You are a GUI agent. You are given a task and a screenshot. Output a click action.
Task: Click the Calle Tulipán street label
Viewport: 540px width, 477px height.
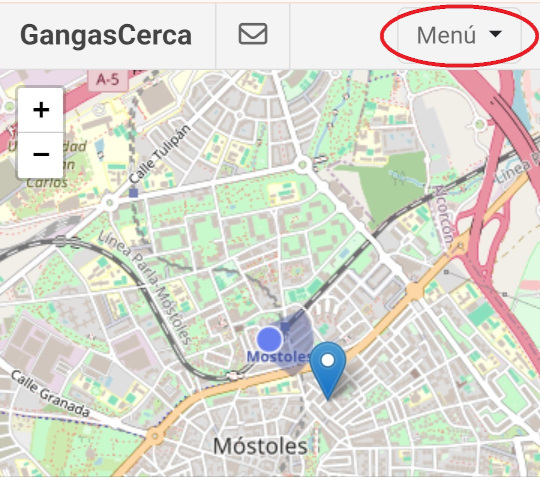159,154
